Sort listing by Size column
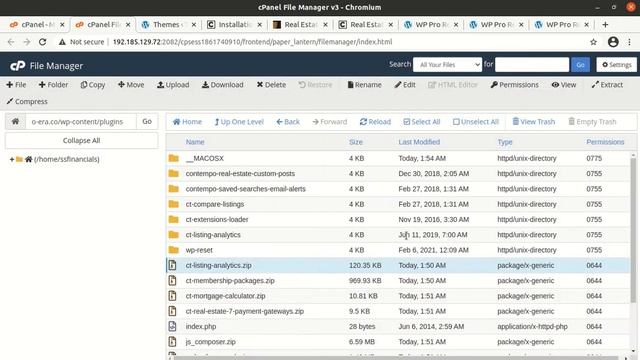 (356, 142)
